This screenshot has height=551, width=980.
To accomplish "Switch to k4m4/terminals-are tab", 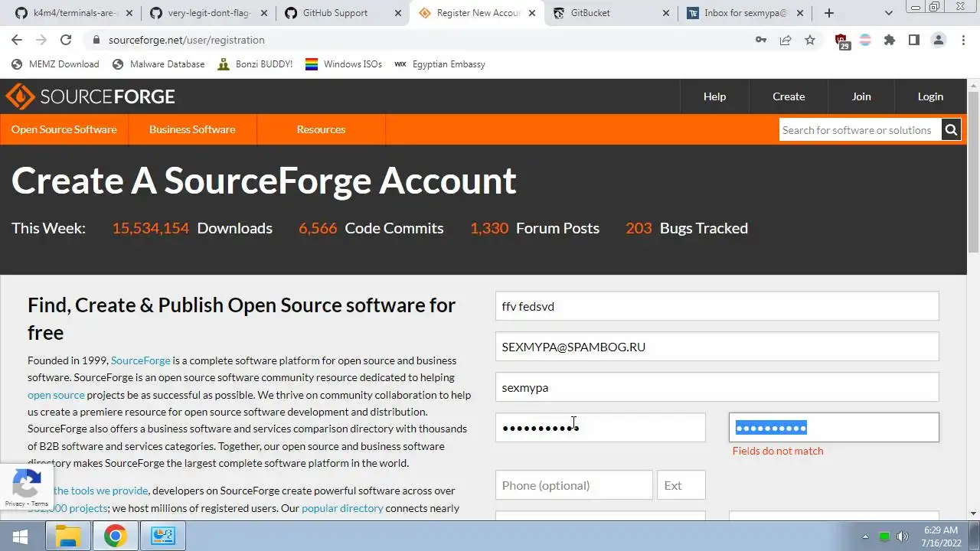I will [70, 13].
